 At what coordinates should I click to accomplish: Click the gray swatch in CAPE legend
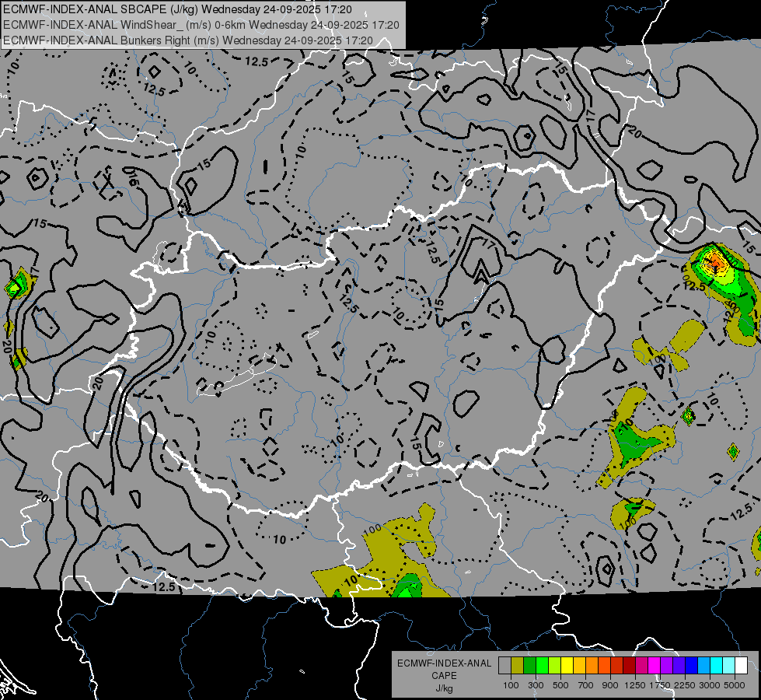pyautogui.click(x=504, y=665)
